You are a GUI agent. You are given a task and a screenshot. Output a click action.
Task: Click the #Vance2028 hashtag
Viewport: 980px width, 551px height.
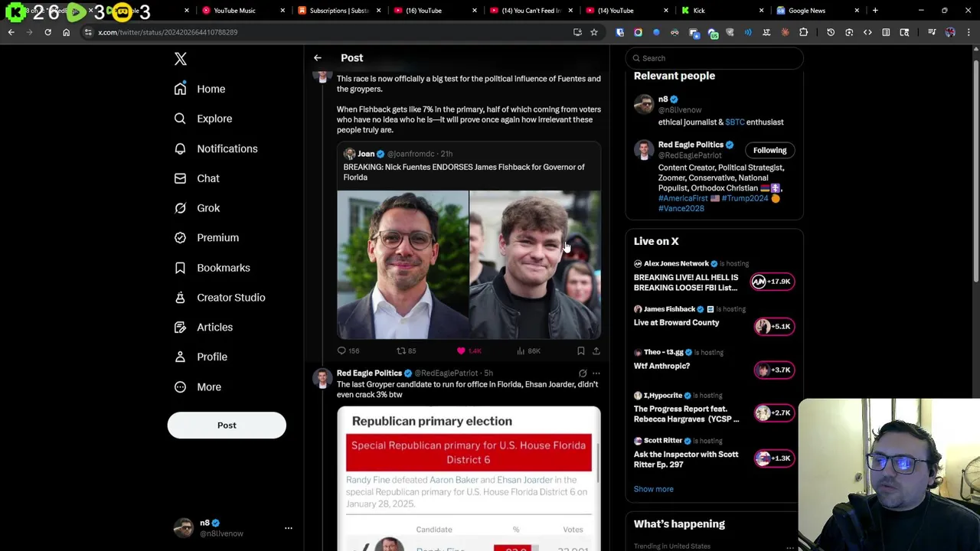pos(681,209)
